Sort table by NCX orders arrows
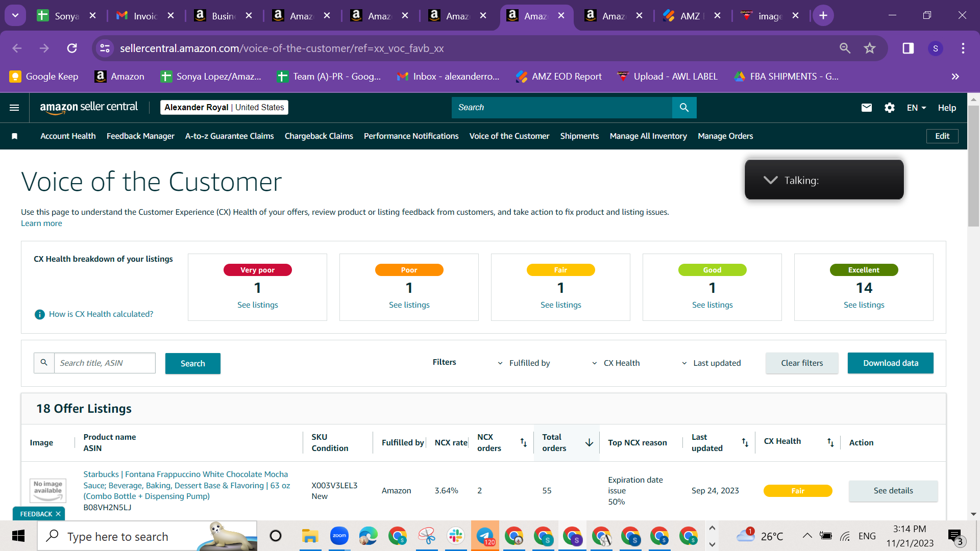The width and height of the screenshot is (980, 551). tap(524, 443)
